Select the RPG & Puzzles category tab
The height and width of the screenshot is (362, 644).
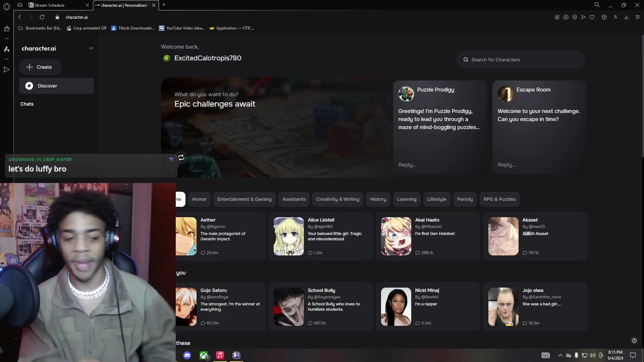point(499,199)
